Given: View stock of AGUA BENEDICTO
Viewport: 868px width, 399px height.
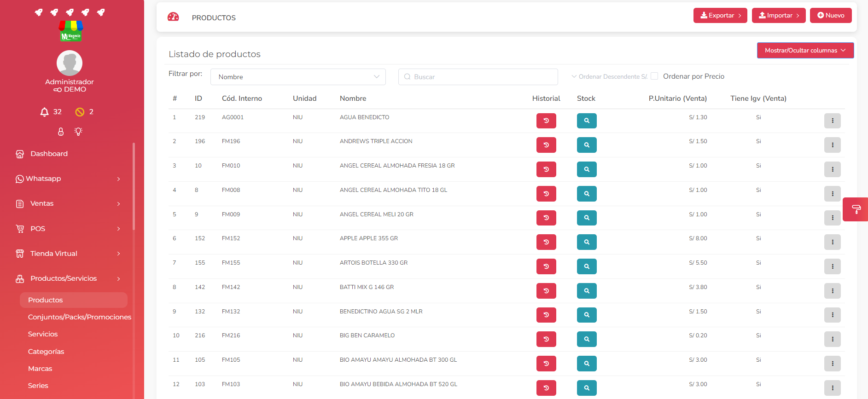Looking at the screenshot, I should click(587, 121).
